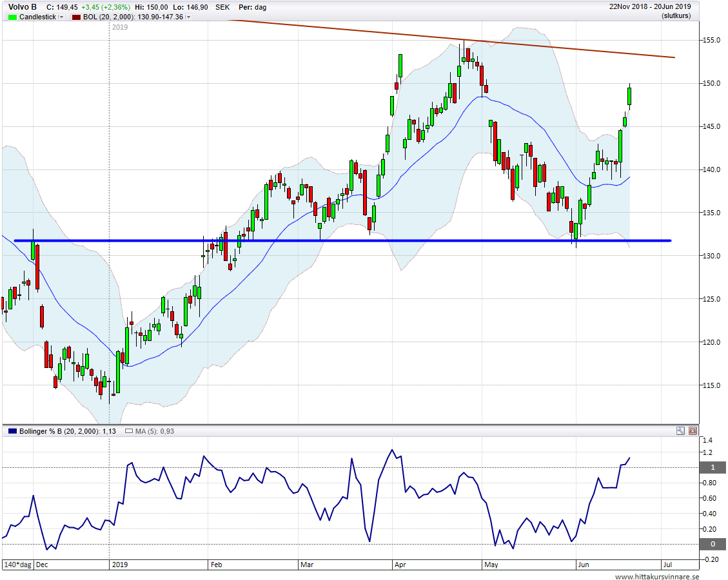Click the Hi: 150,00 value
The height and width of the screenshot is (580, 728).
(x=152, y=8)
